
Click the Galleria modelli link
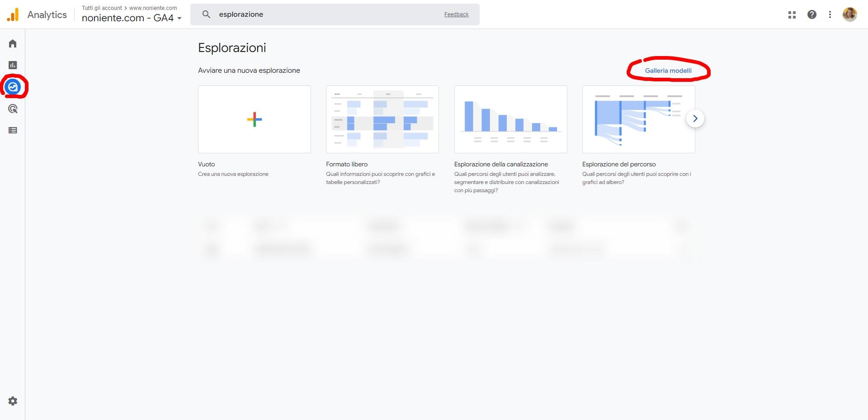[668, 71]
